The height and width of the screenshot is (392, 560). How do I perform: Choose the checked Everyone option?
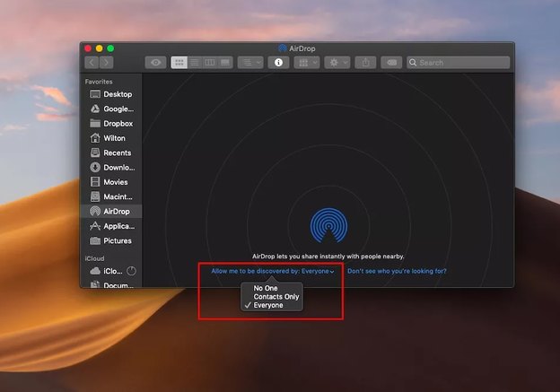click(x=268, y=305)
